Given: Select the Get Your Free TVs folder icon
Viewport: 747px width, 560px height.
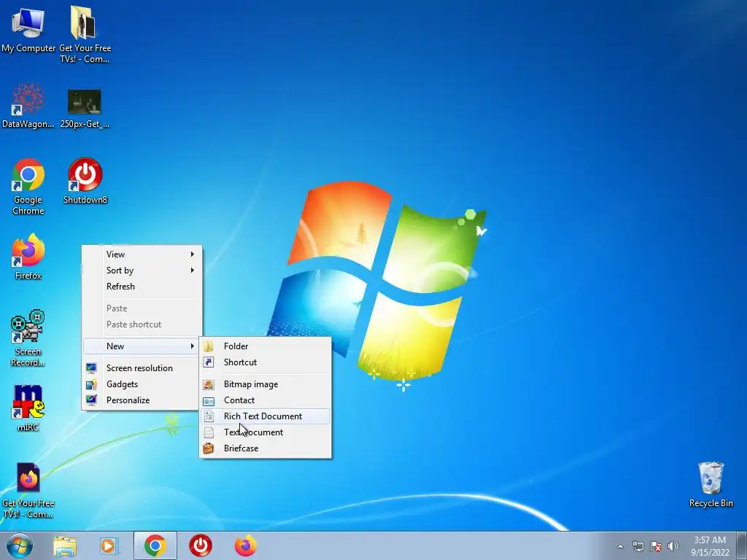Looking at the screenshot, I should point(85,34).
